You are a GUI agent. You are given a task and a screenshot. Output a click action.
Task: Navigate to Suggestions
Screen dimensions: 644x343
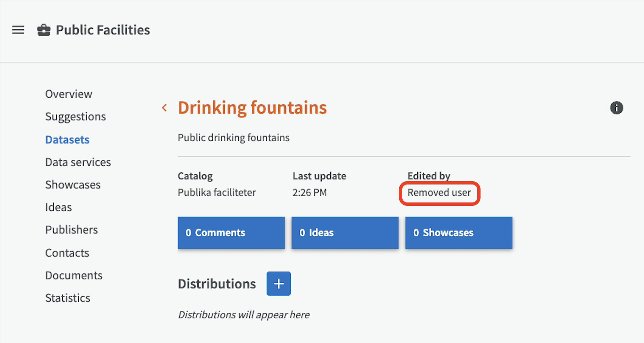[x=75, y=117]
